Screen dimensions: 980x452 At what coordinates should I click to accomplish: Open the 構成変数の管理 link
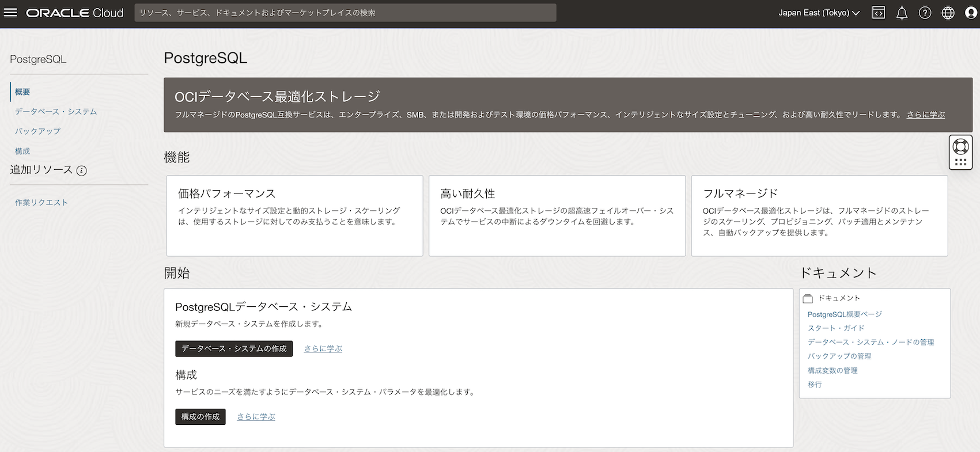[x=833, y=371]
